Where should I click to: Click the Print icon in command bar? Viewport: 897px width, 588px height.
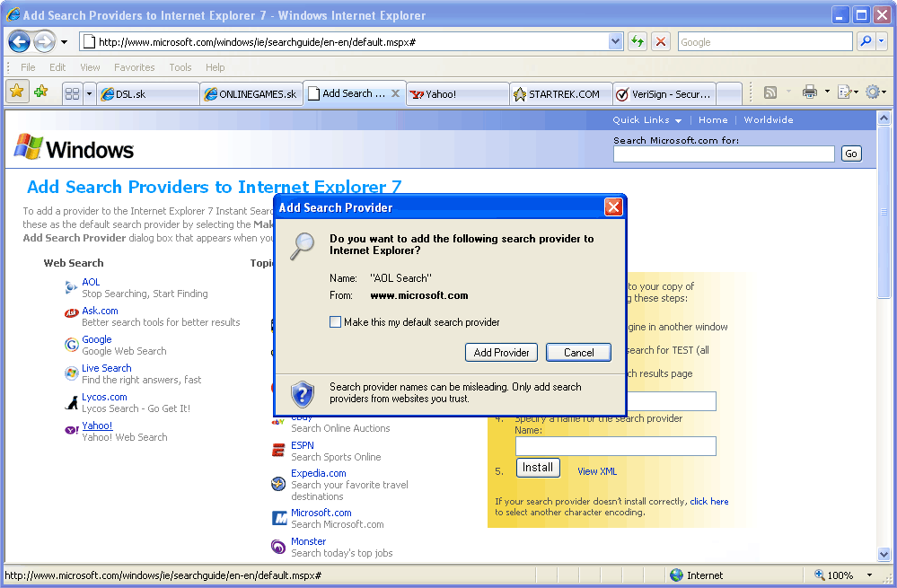(x=810, y=92)
